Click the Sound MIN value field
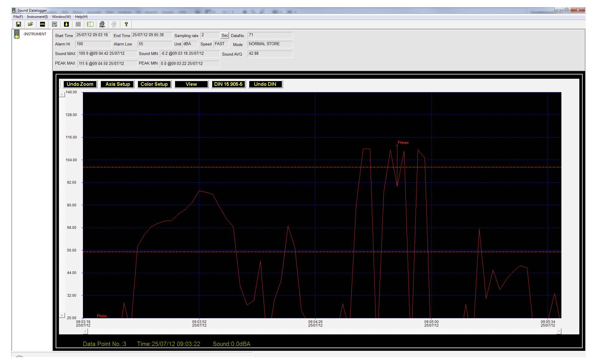This screenshot has height=364, width=597. point(189,54)
